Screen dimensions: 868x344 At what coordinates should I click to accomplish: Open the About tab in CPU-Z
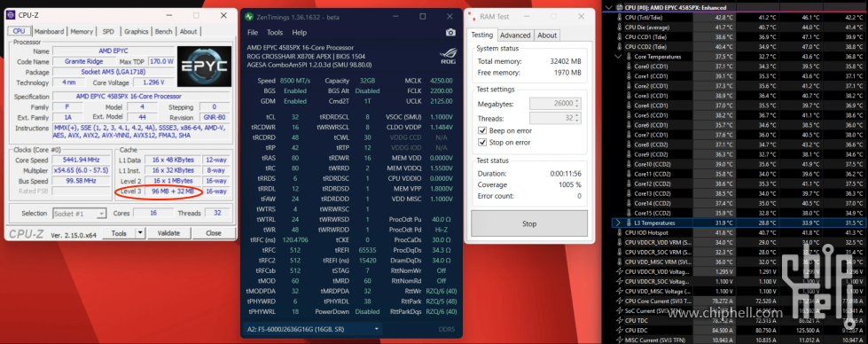pyautogui.click(x=188, y=32)
